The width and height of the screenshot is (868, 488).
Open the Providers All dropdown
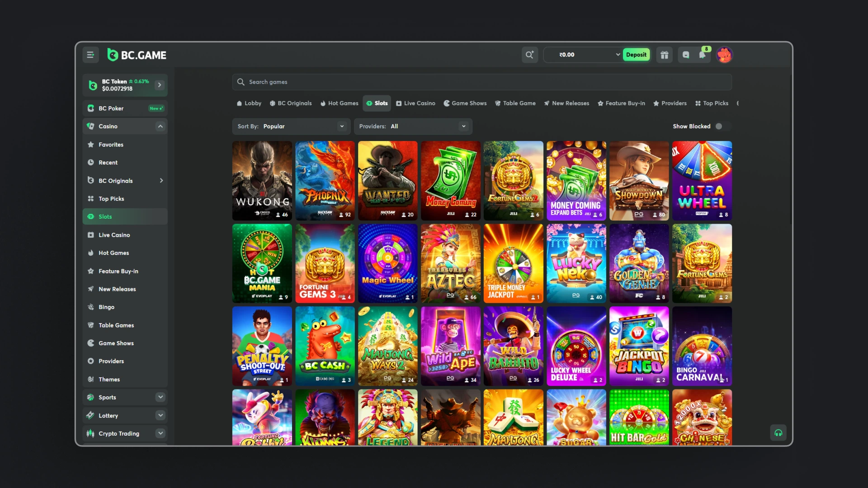[413, 127]
